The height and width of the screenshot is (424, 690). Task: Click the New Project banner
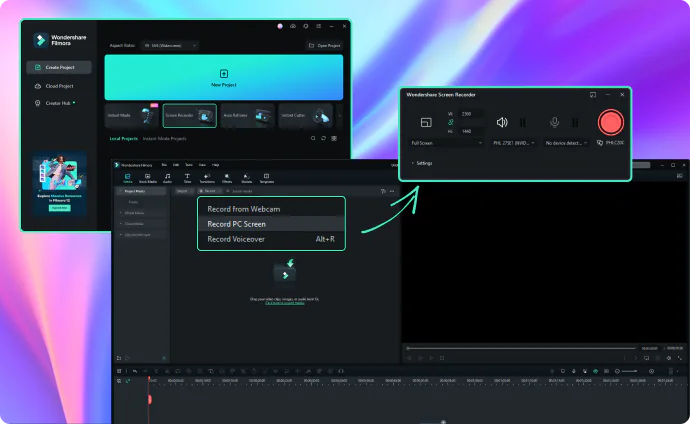pos(224,77)
